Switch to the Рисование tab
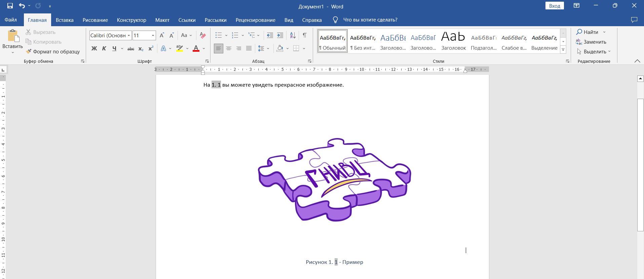 pyautogui.click(x=95, y=20)
